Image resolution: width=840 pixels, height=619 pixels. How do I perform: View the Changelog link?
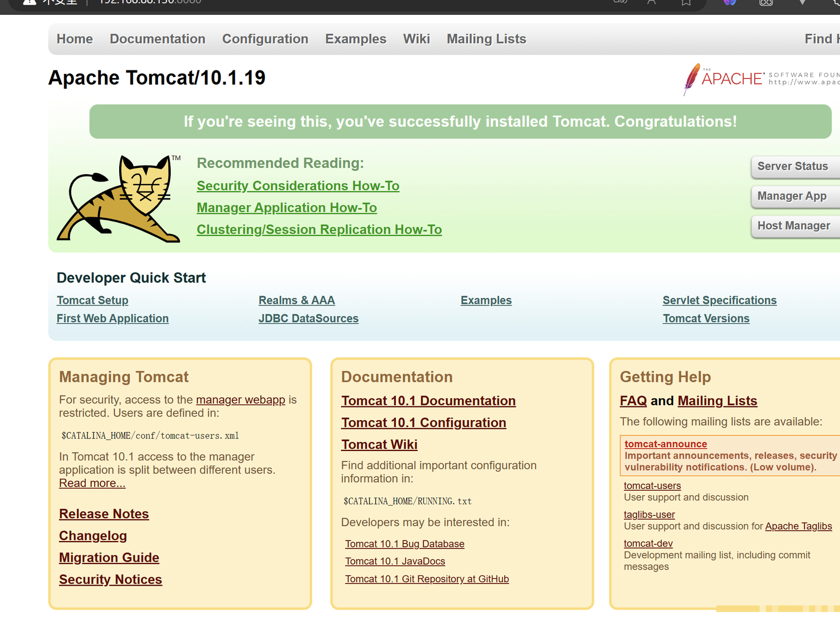93,536
